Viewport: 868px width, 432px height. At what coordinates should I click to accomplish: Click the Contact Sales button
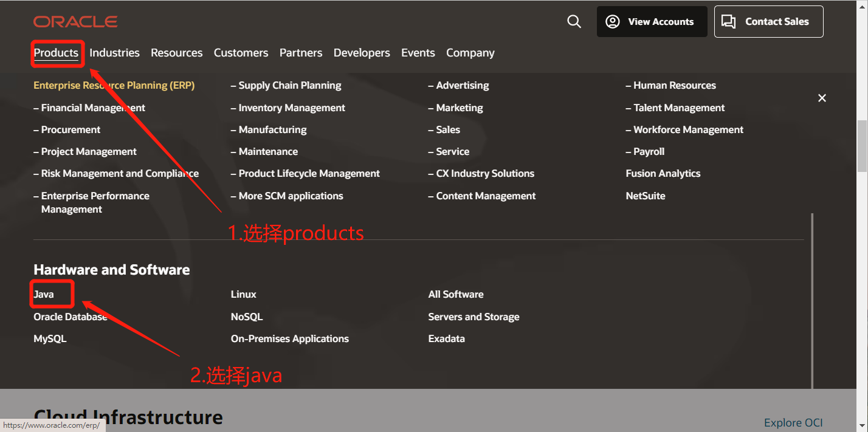tap(768, 22)
